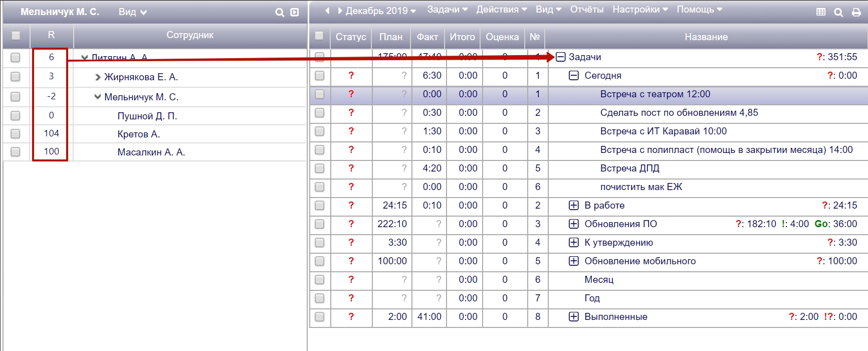Open the table grid view icon

[821, 13]
